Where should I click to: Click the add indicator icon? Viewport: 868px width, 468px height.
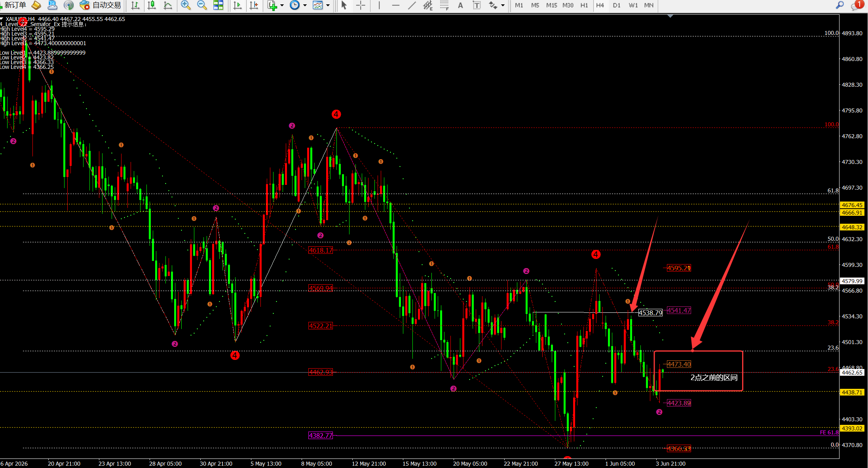272,5
